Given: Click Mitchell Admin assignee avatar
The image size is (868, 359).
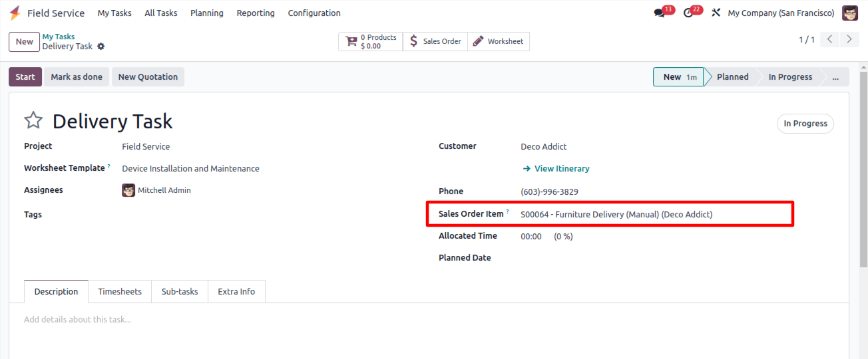Looking at the screenshot, I should pyautogui.click(x=128, y=190).
